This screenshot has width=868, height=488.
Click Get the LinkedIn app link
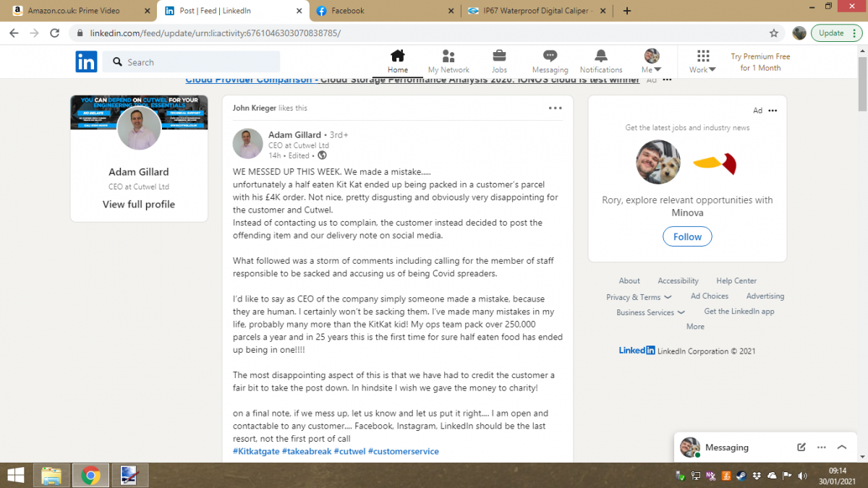pos(739,312)
